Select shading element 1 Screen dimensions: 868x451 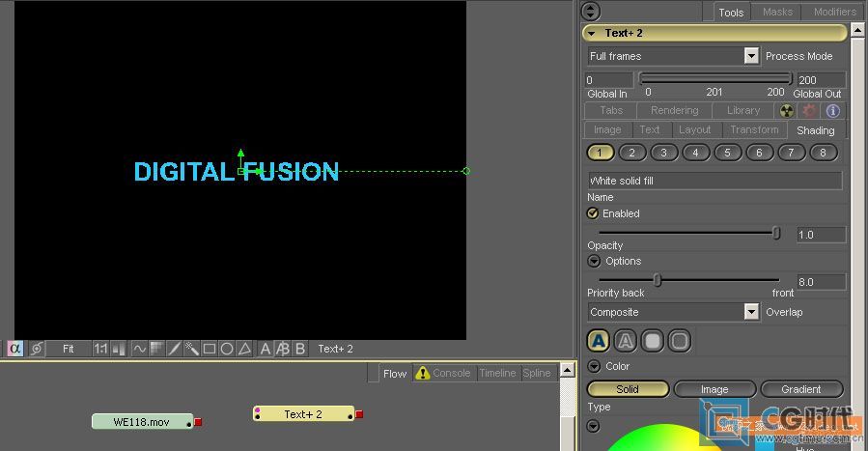point(601,153)
